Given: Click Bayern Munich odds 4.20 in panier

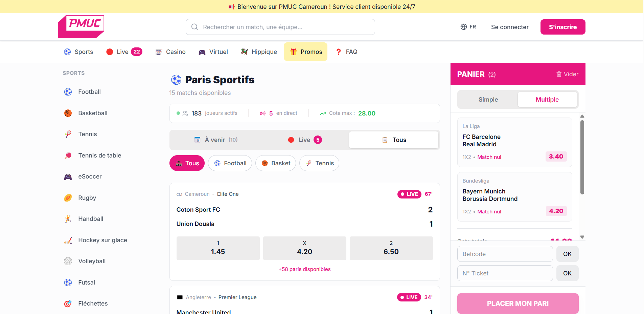Looking at the screenshot, I should [556, 211].
